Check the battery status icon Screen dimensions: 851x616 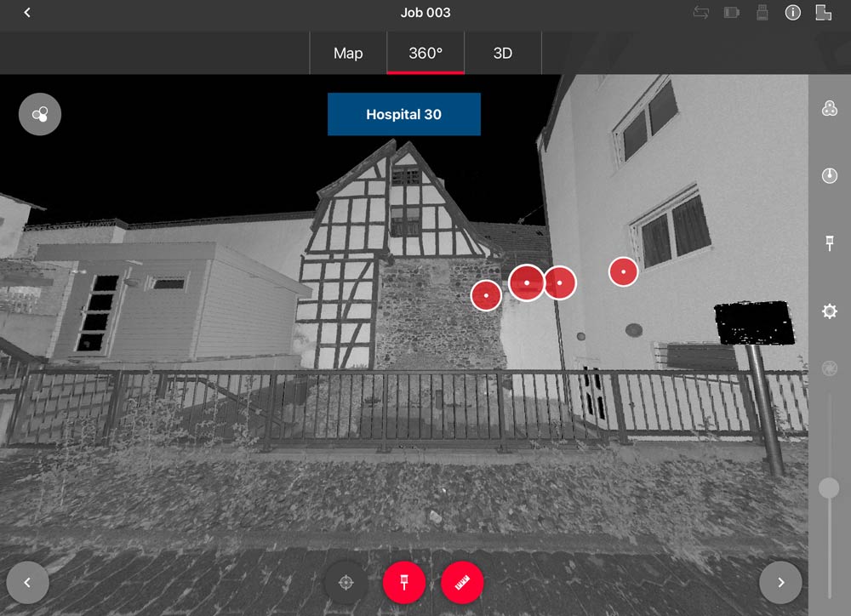(x=732, y=13)
